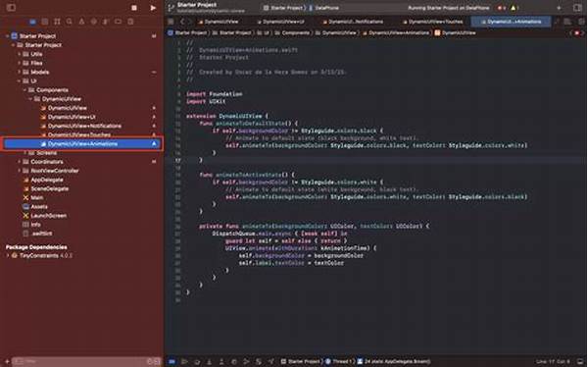Show the errors count in activity bar
The width and height of the screenshot is (588, 367).
pyautogui.click(x=502, y=8)
